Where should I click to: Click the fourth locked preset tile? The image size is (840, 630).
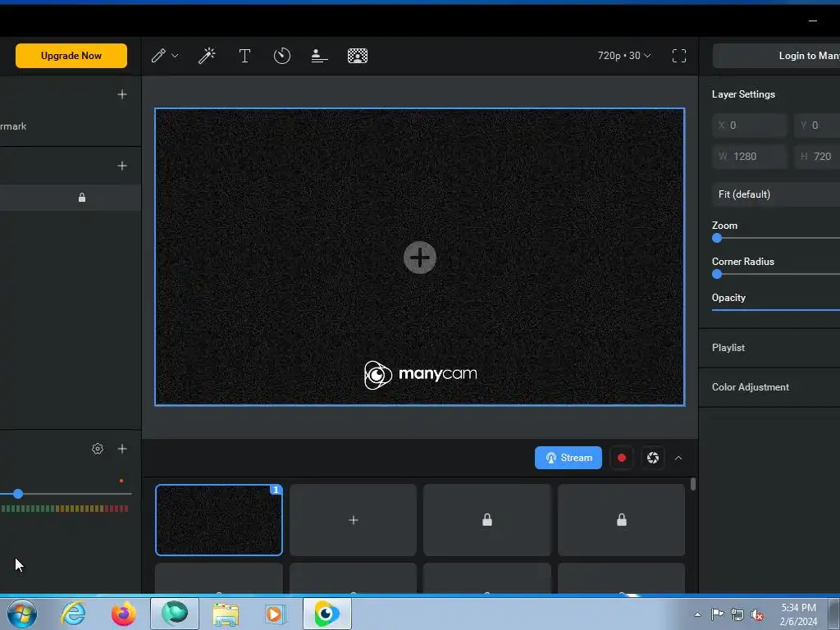[x=622, y=520]
